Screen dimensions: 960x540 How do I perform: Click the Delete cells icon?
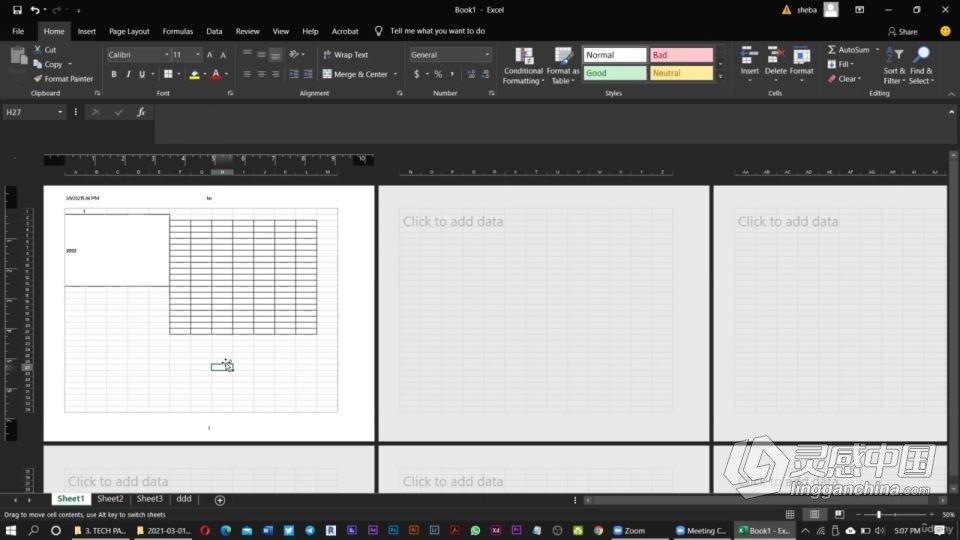click(x=776, y=56)
